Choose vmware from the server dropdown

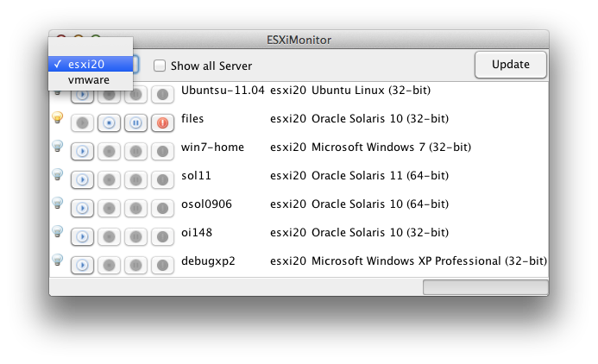pos(91,79)
